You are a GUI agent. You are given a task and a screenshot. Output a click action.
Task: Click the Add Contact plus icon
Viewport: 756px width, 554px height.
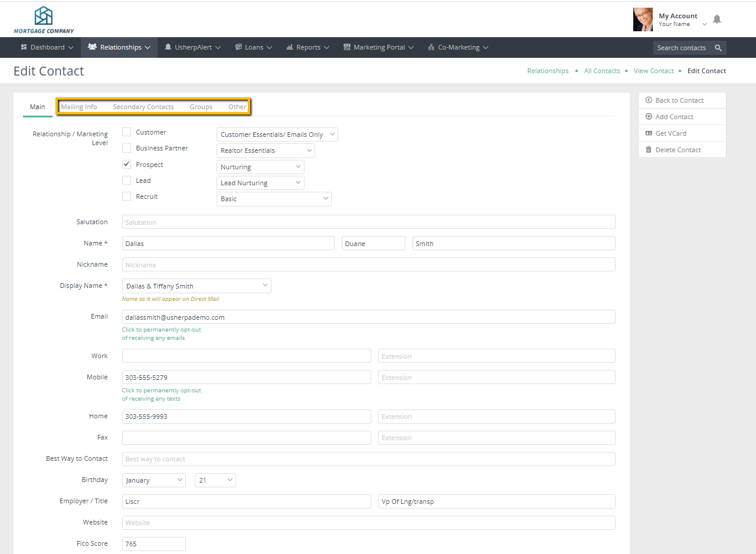(x=649, y=117)
